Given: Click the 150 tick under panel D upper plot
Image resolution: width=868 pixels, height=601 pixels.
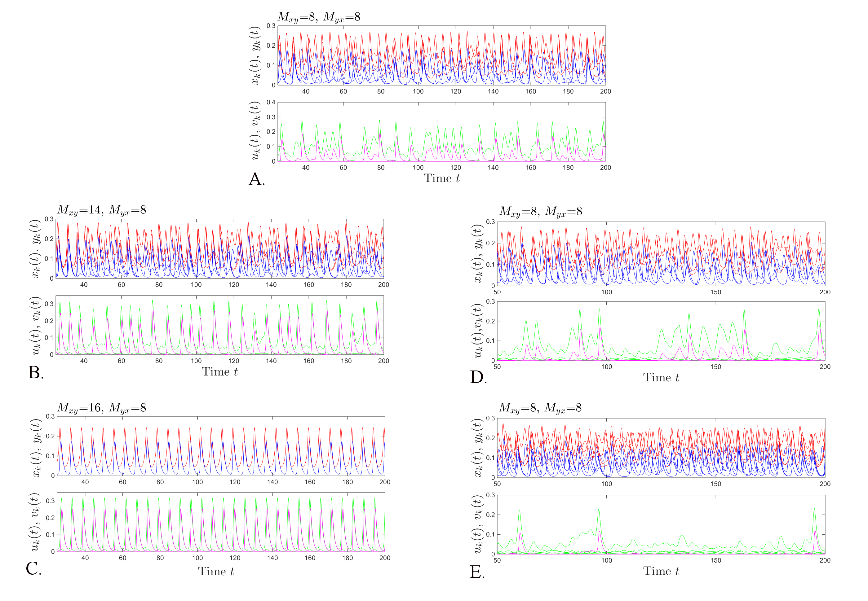Looking at the screenshot, I should [x=715, y=292].
